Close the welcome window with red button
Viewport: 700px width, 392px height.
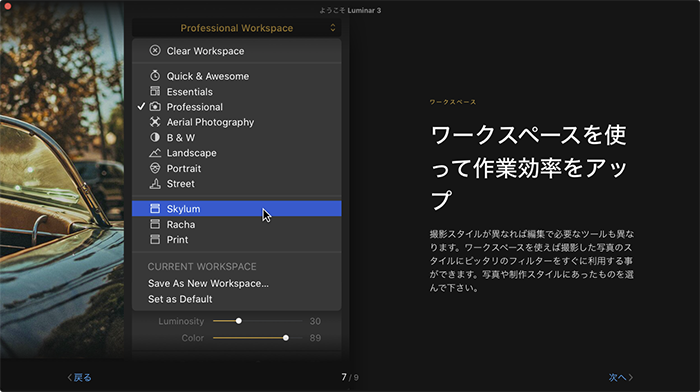click(8, 6)
